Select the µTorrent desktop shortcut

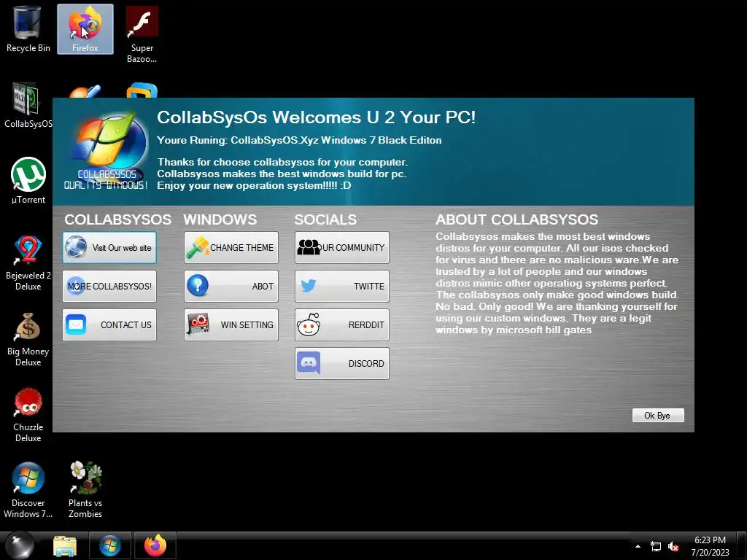point(28,181)
